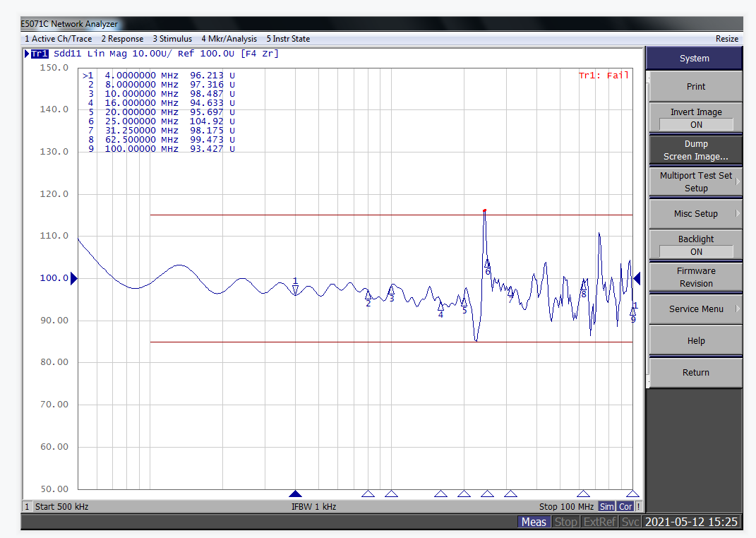
Task: Click the right reference level arrow on graph
Action: pos(637,278)
